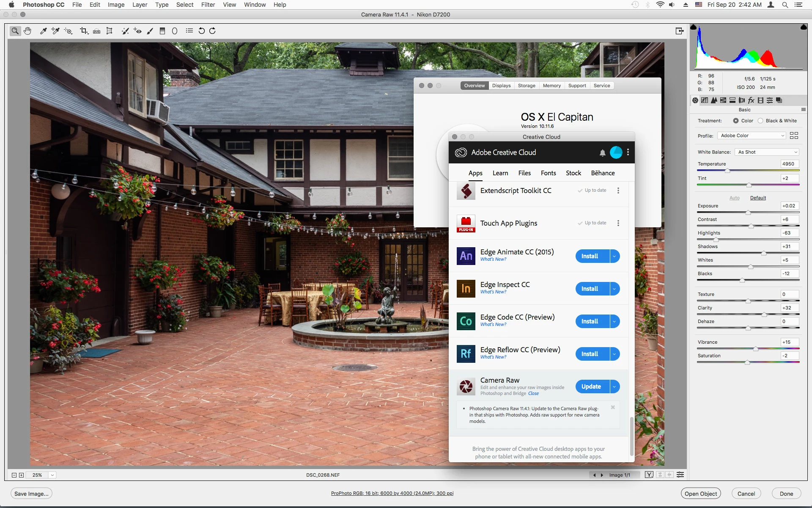Select the Color treatment radio button
Viewport: 812px width, 508px height.
[x=736, y=121]
